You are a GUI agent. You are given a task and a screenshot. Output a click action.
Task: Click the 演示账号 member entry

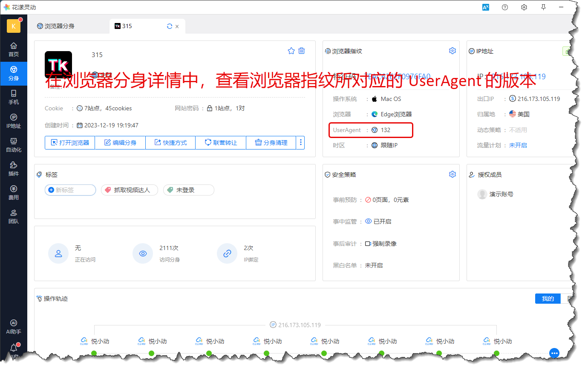coord(496,194)
